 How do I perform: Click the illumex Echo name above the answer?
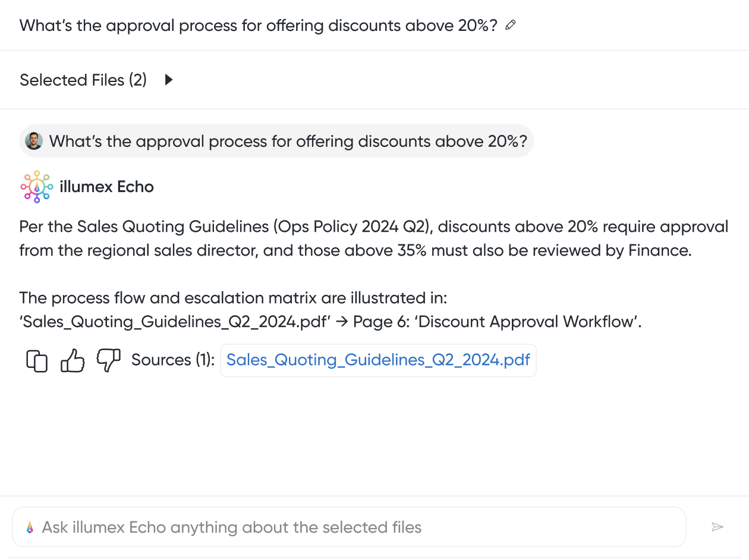(x=107, y=187)
